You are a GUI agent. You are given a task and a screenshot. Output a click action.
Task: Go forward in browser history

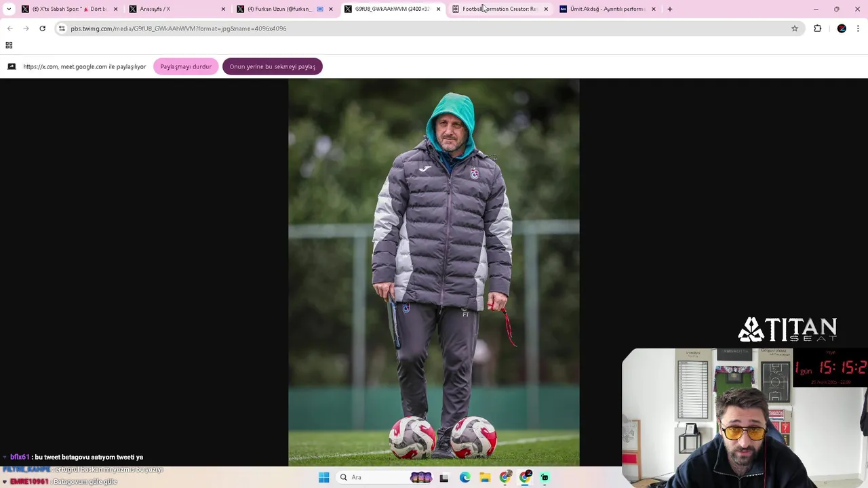[26, 28]
